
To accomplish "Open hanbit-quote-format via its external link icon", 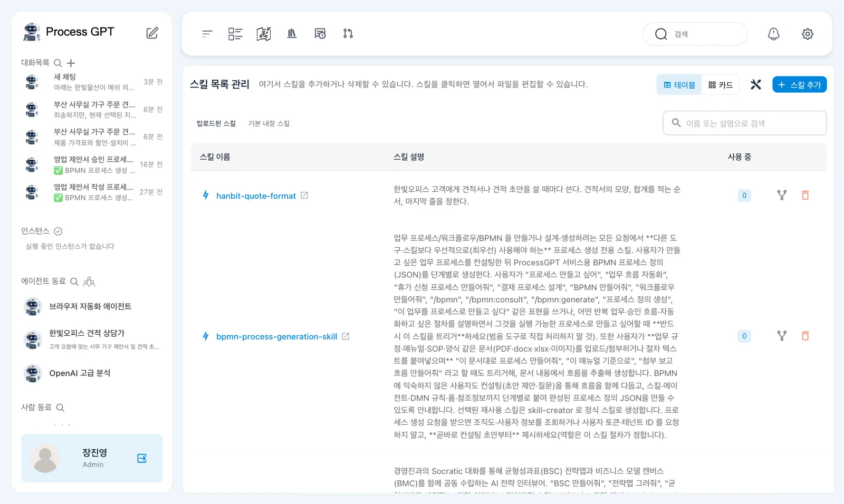I will tap(304, 195).
